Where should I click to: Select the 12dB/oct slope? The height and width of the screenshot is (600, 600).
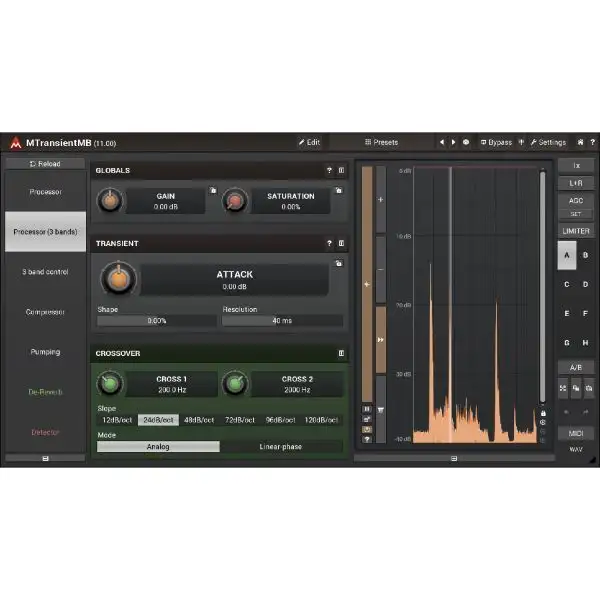(x=117, y=420)
